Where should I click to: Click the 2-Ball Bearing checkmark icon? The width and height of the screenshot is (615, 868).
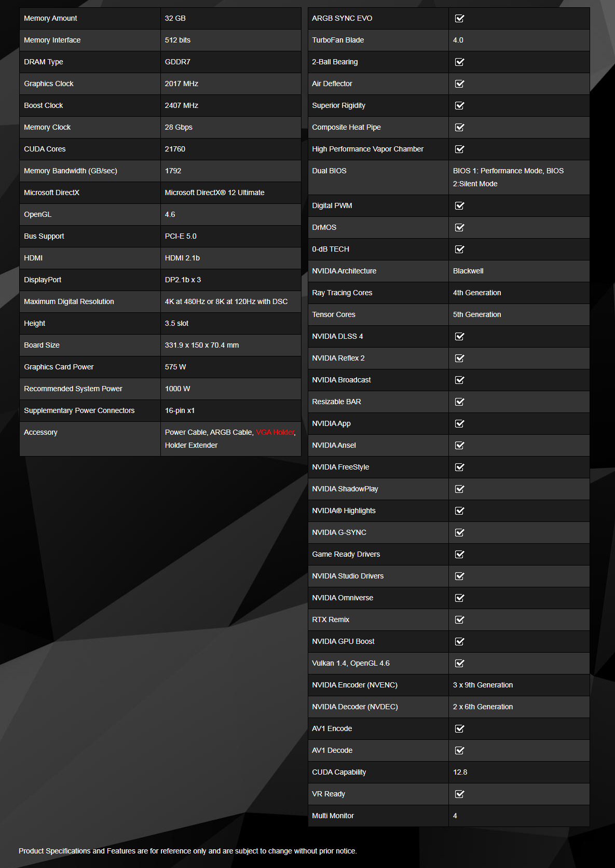tap(459, 62)
